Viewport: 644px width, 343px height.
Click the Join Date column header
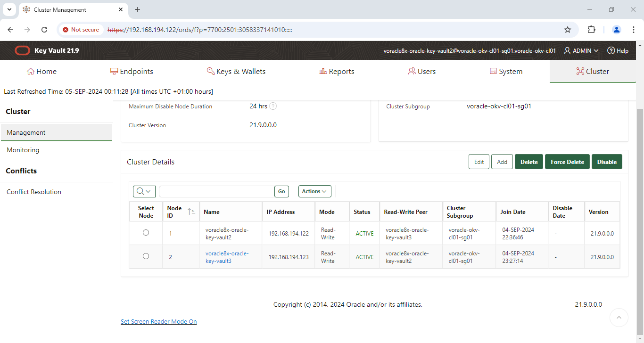(x=513, y=212)
